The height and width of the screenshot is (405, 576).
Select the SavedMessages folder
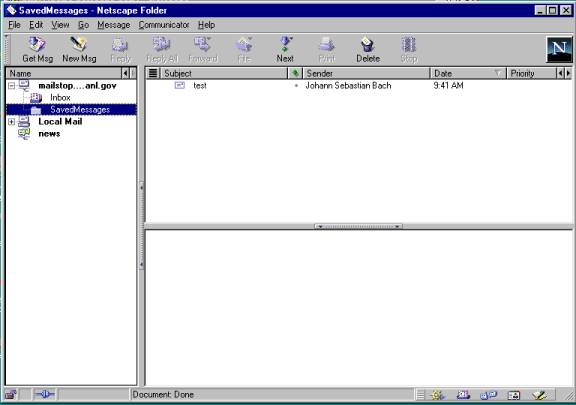80,110
